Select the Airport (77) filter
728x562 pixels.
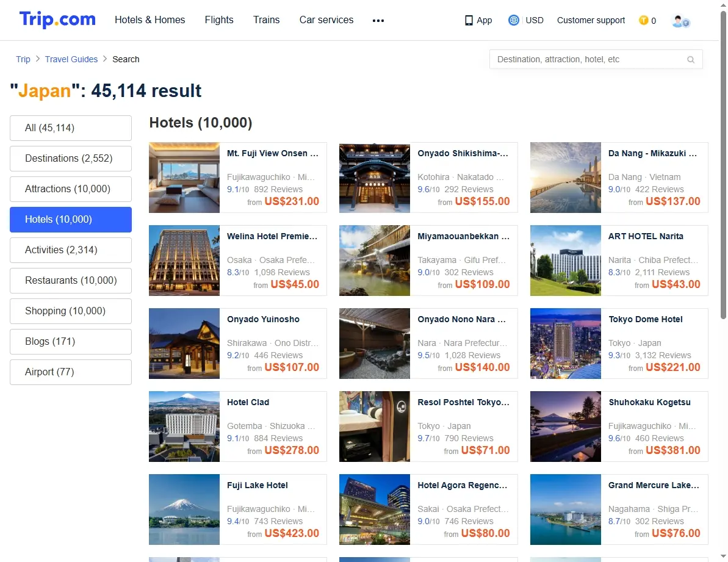point(71,372)
